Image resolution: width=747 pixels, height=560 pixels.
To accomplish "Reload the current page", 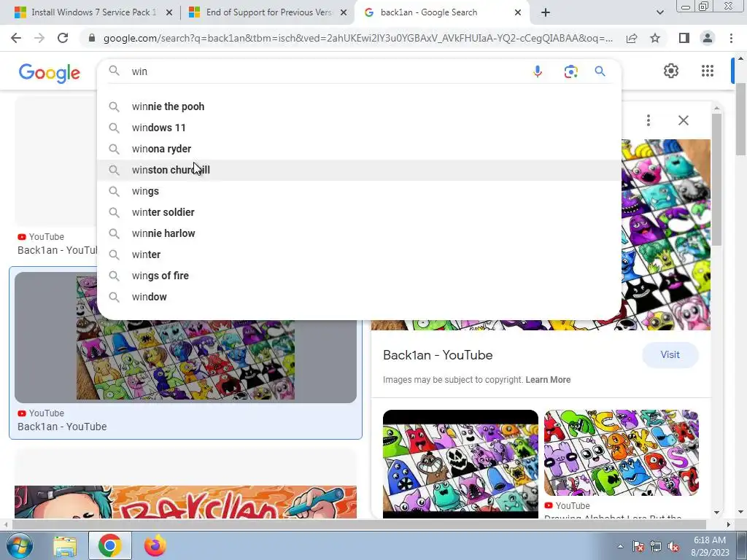I will coord(63,38).
